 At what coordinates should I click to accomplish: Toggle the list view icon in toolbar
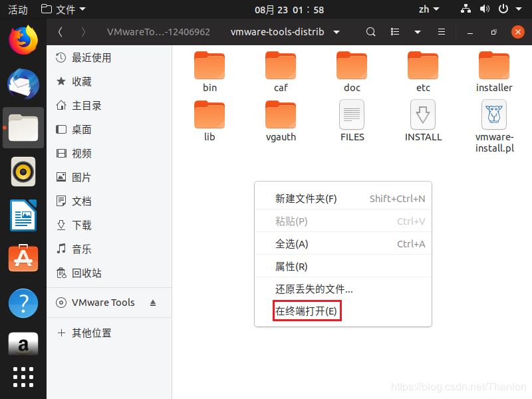coord(395,32)
